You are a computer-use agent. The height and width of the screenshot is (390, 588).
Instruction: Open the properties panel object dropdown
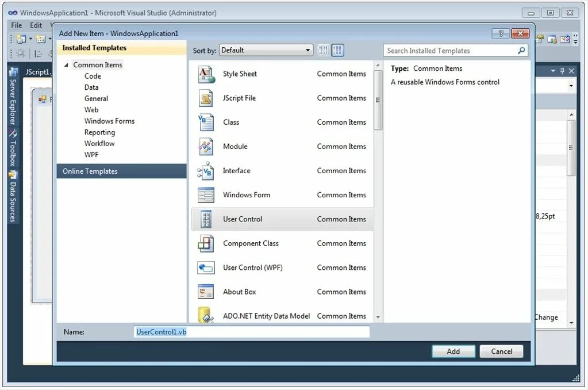571,86
